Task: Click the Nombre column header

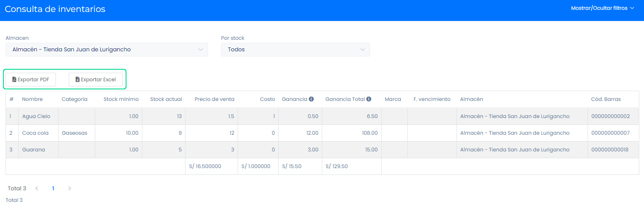Action: click(x=32, y=99)
